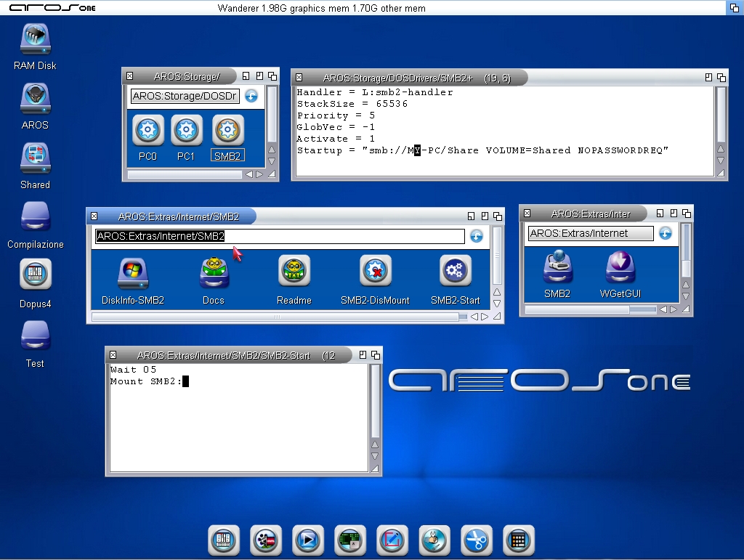Click depth gadget of SMB2 DOSDrivers editor window
Image resolution: width=744 pixels, height=560 pixels.
point(721,77)
